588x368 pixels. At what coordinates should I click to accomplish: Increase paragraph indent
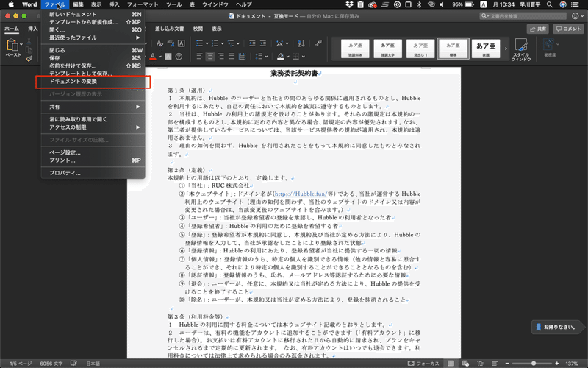[263, 43]
